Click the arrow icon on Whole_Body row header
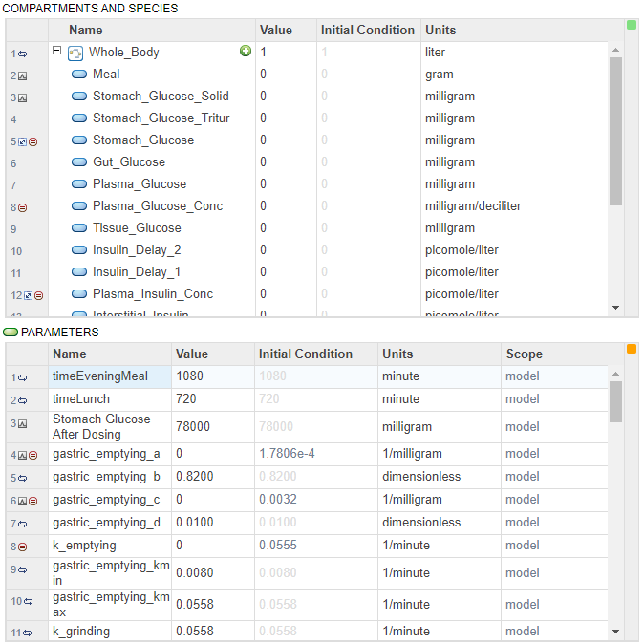 tap(23, 54)
